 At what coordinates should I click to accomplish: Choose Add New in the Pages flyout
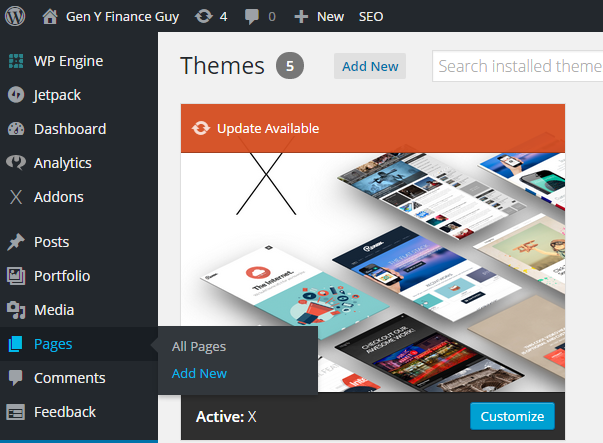coord(199,373)
